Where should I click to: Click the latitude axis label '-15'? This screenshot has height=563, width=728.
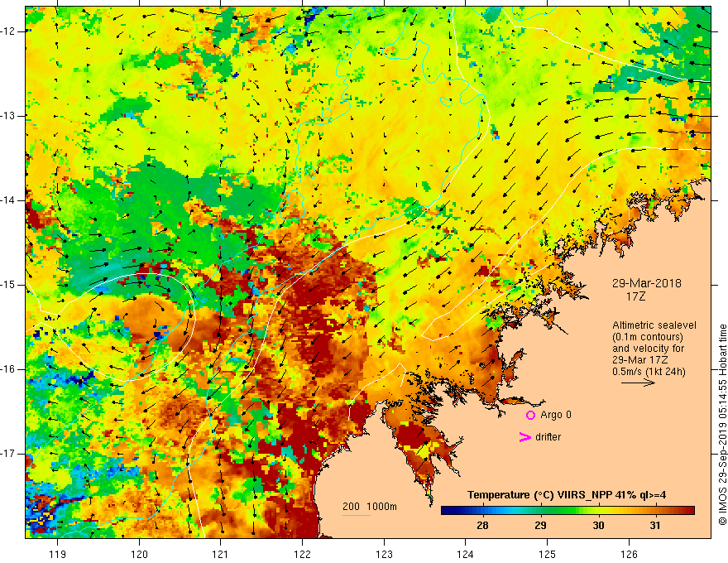point(8,285)
